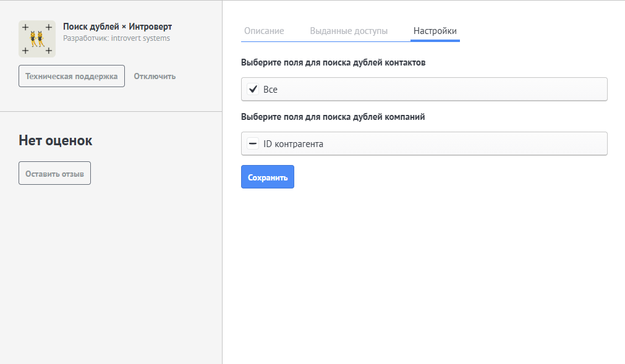Click the Отключить link
625x364 pixels.
click(x=155, y=77)
